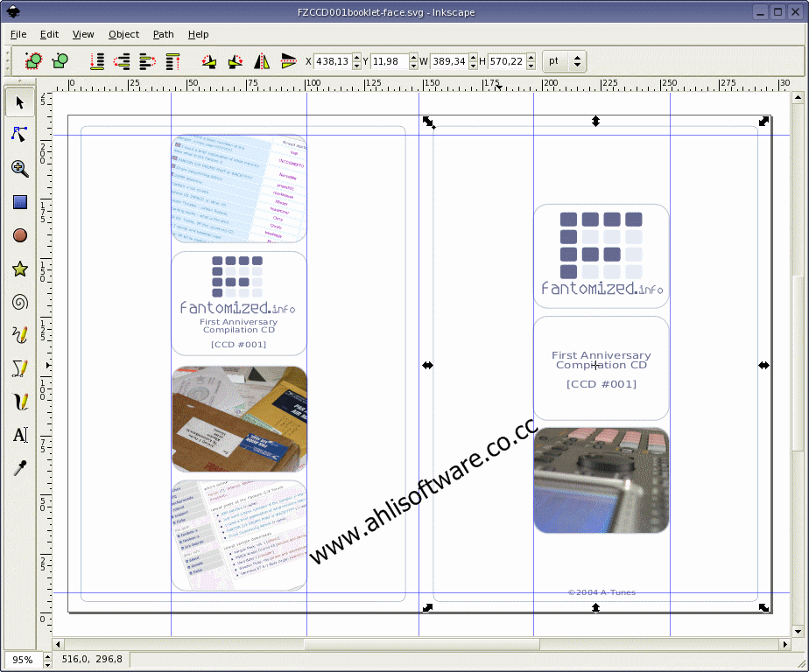The image size is (809, 672).
Task: Click the mixer console photo on canvas
Action: point(601,480)
